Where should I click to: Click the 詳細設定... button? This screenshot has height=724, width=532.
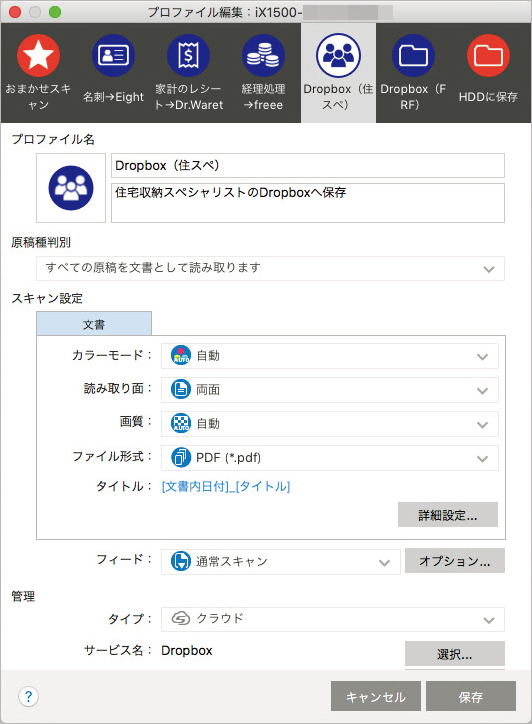click(x=448, y=515)
